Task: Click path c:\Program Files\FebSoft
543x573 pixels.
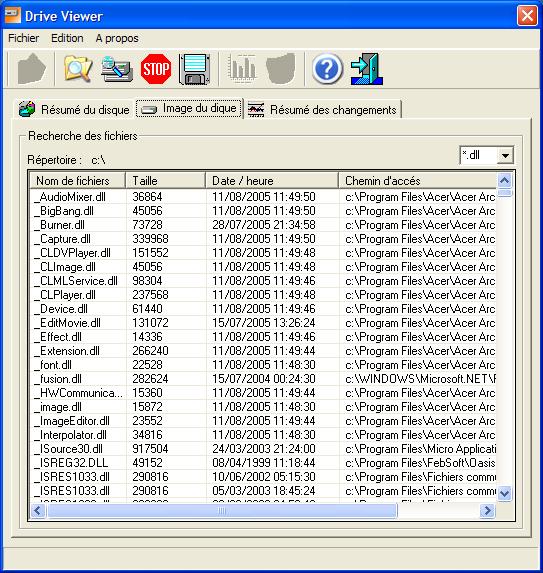Action: pyautogui.click(x=420, y=463)
